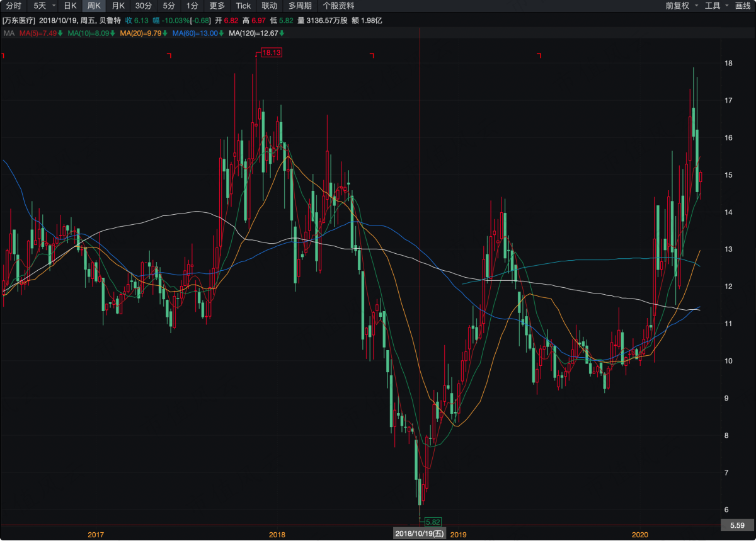Click the 收 6.13 closing price value
Image resolution: width=756 pixels, height=541 pixels.
coord(137,20)
